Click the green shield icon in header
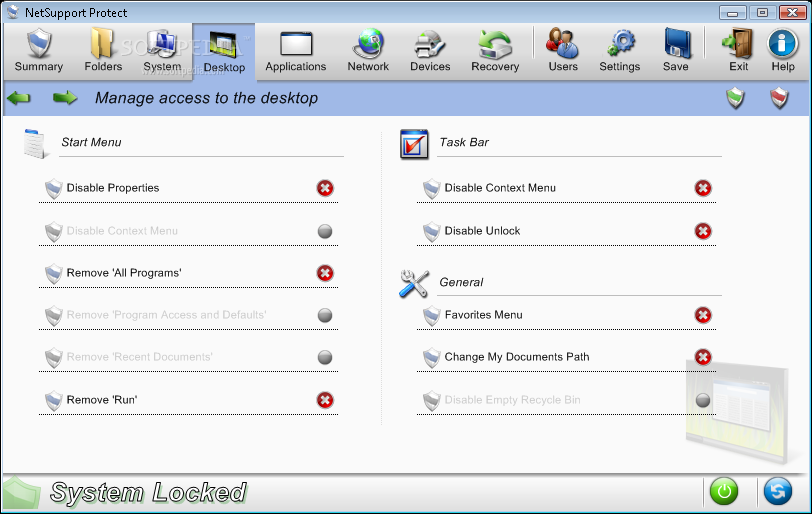The width and height of the screenshot is (812, 514). point(735,98)
